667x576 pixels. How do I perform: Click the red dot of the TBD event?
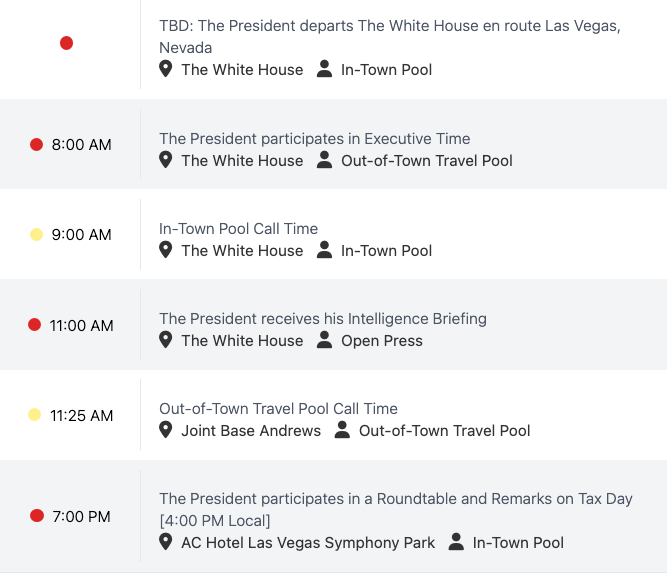point(66,43)
